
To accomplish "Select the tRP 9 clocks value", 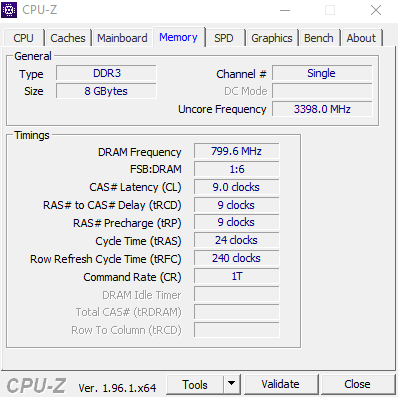I will coord(237,222).
